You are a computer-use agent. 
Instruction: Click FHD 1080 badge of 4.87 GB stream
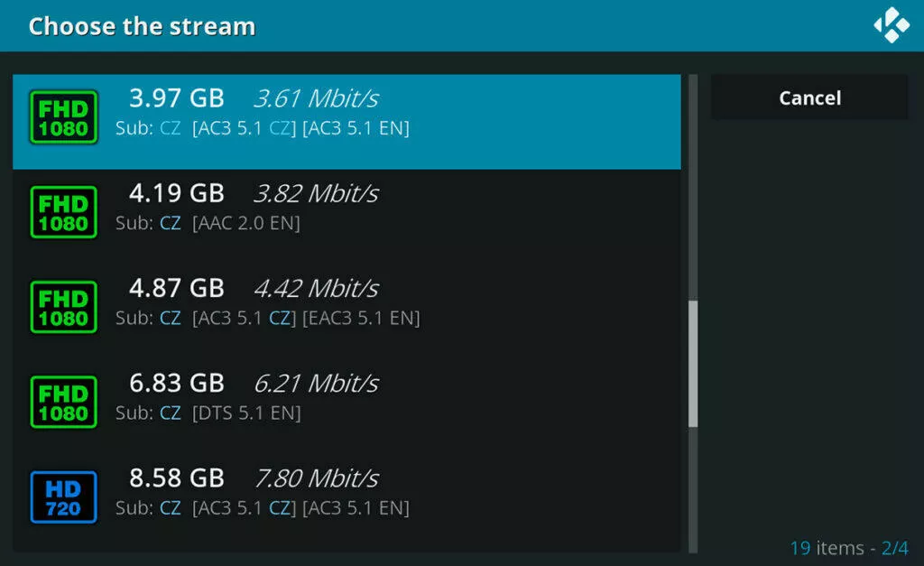tap(64, 307)
